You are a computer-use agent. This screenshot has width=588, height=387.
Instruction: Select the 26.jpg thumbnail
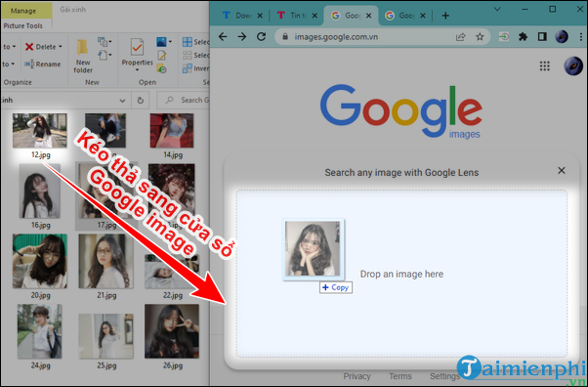[172, 331]
